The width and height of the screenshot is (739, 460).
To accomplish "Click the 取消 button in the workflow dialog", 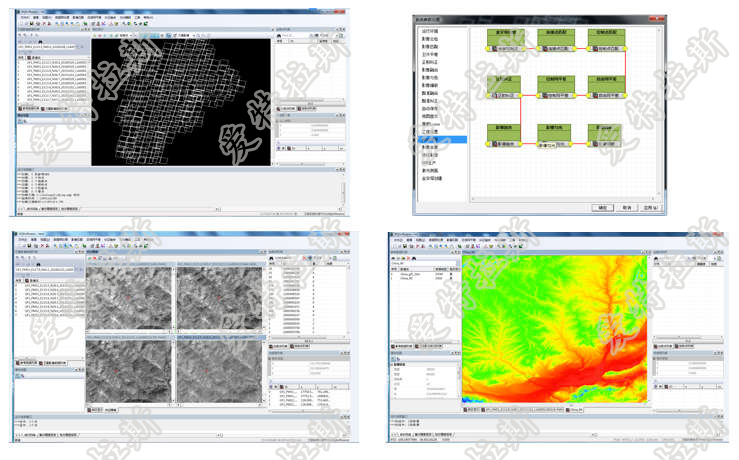I will coord(626,207).
